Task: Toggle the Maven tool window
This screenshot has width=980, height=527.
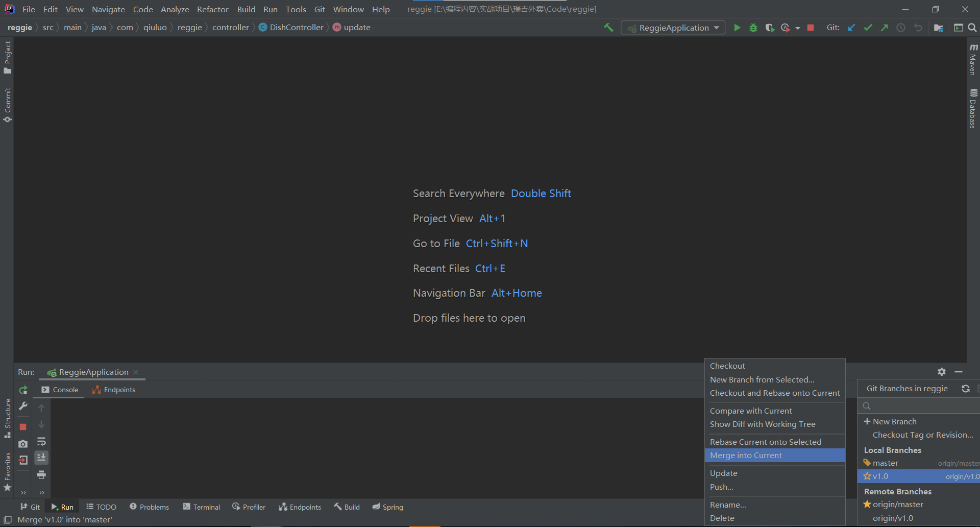Action: point(973,59)
